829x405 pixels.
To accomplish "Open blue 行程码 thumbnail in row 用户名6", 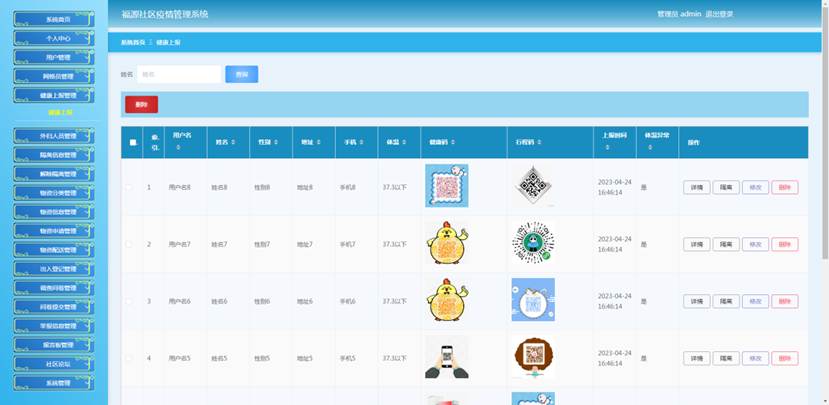I will [x=533, y=300].
